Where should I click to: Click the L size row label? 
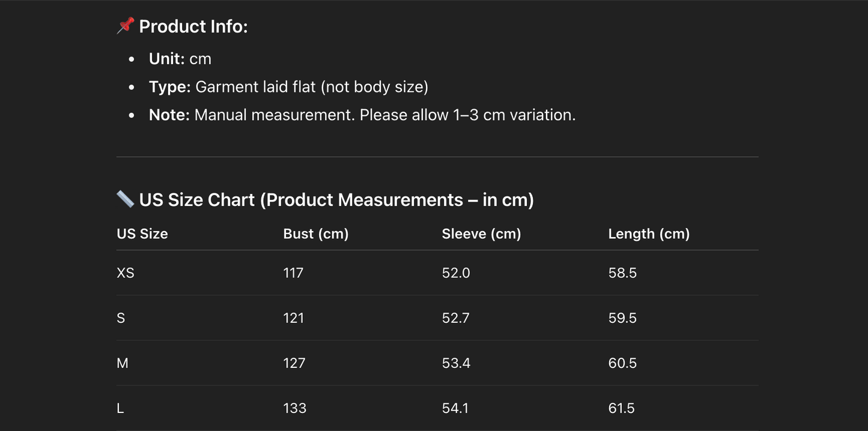(120, 408)
